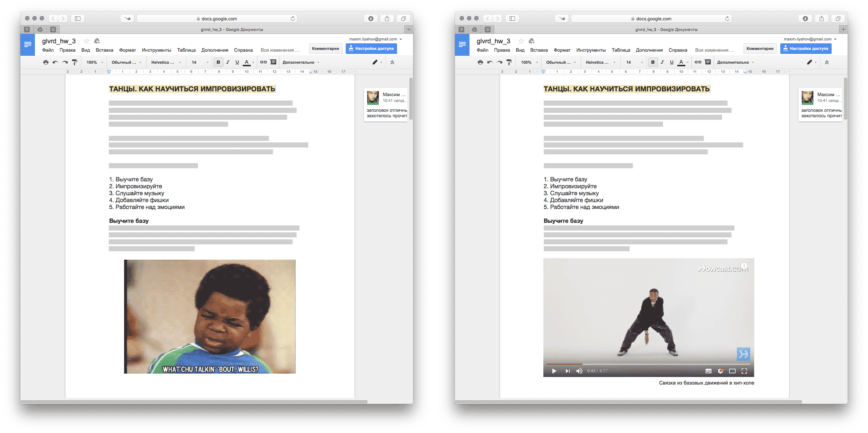Click Настройки доступа button in left window

[x=371, y=48]
